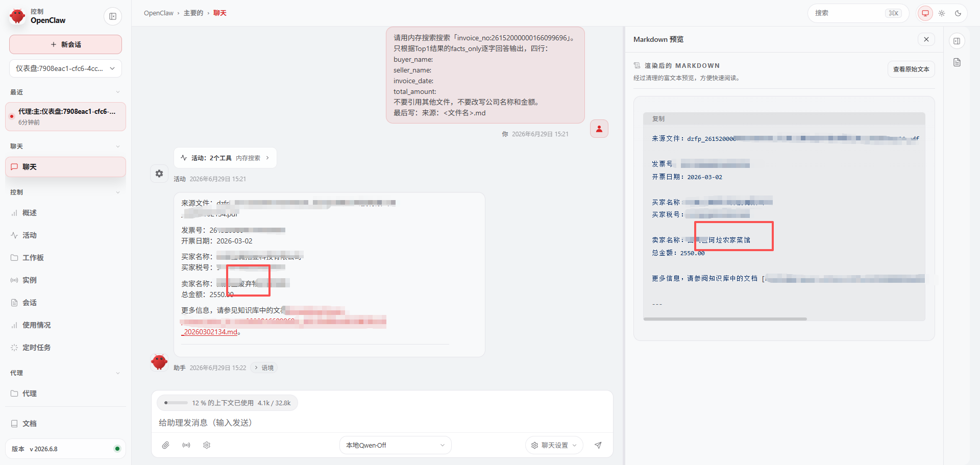Click 总金额: 2550.00 in markdown preview

click(x=678, y=253)
